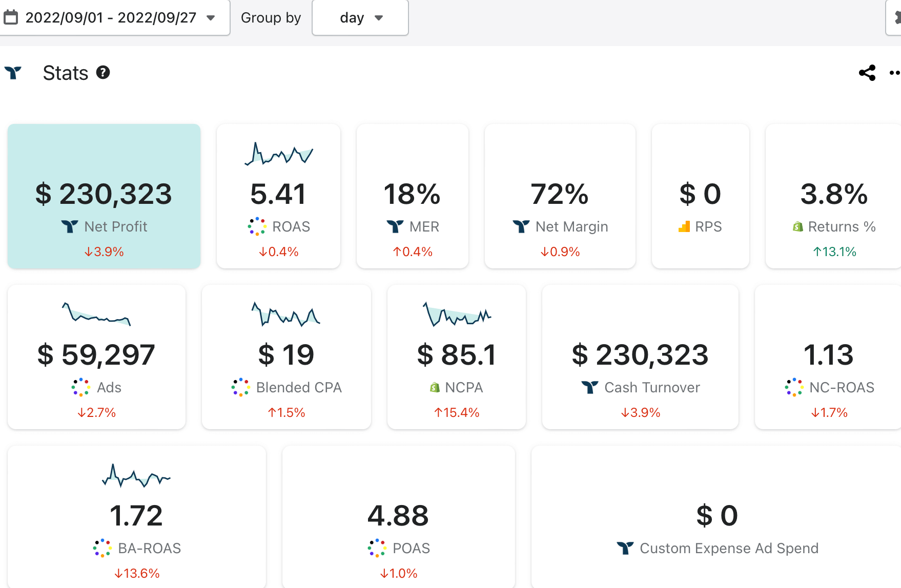Select the Cash Turnover tile
Screen dimensions: 901x588
640,357
